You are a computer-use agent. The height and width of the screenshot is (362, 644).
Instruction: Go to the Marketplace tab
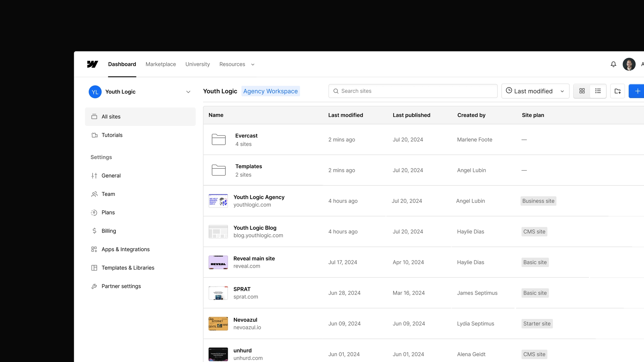[161, 64]
